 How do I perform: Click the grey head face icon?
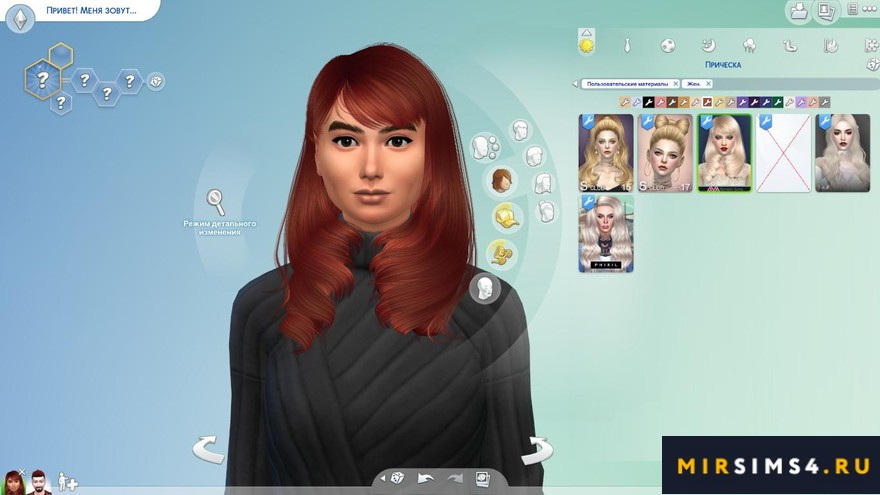[x=485, y=289]
